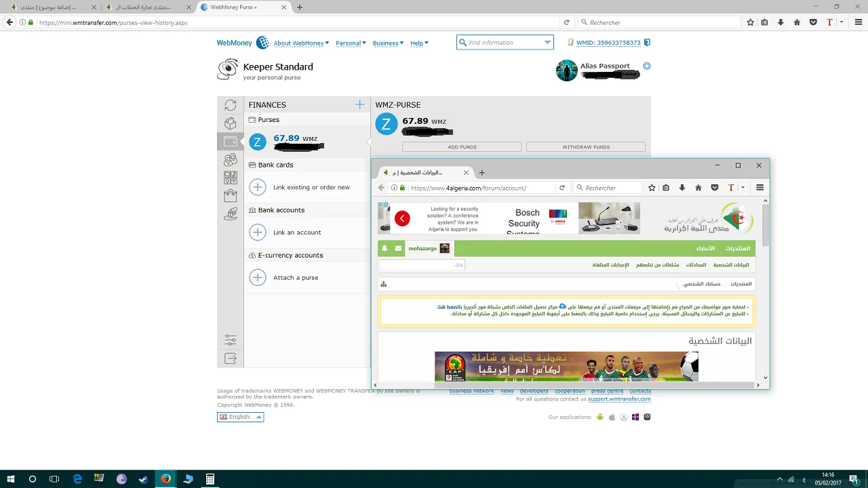The width and height of the screenshot is (868, 488).
Task: Click the logout icon at sidebar bottom
Action: (231, 359)
